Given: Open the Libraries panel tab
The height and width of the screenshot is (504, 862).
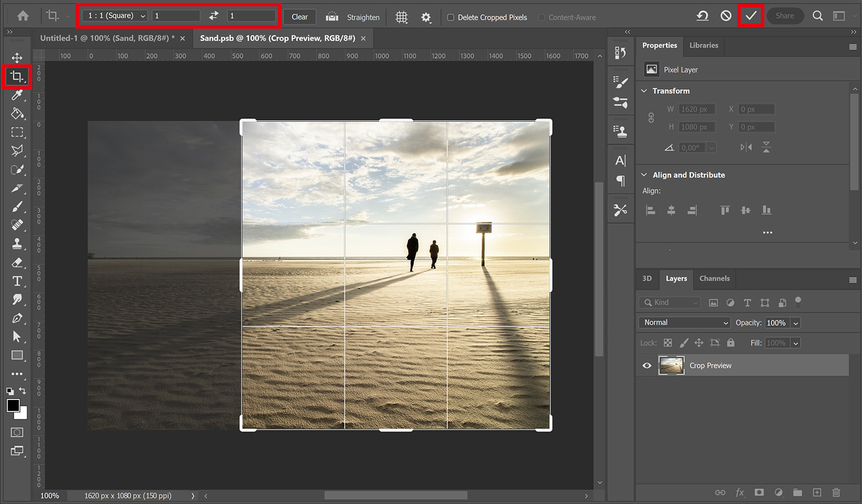Looking at the screenshot, I should tap(703, 45).
